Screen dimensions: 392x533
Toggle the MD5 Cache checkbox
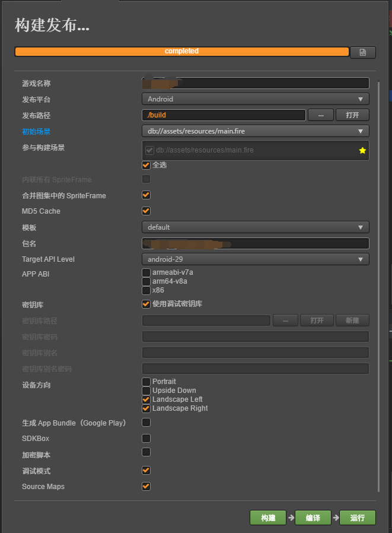[x=146, y=211]
